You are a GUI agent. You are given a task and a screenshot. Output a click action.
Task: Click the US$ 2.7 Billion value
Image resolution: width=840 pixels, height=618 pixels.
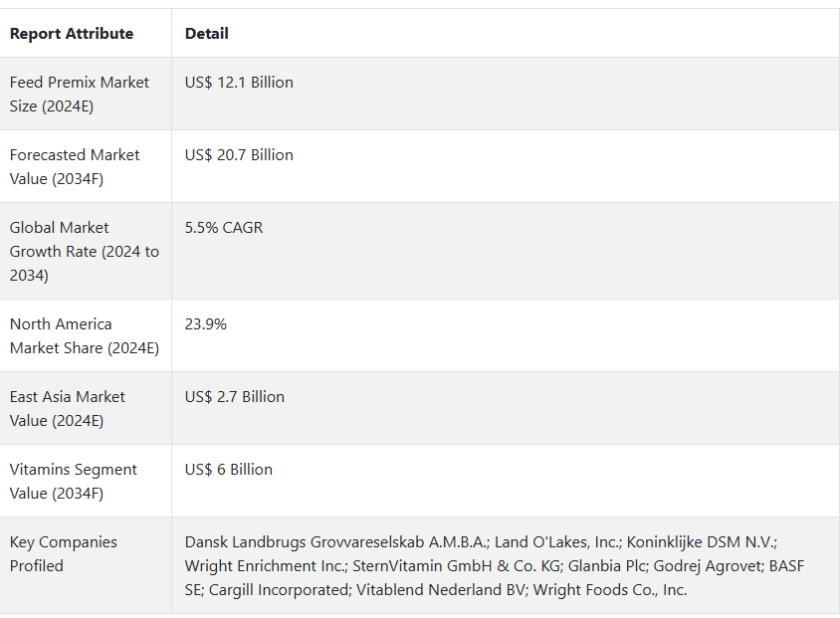235,397
